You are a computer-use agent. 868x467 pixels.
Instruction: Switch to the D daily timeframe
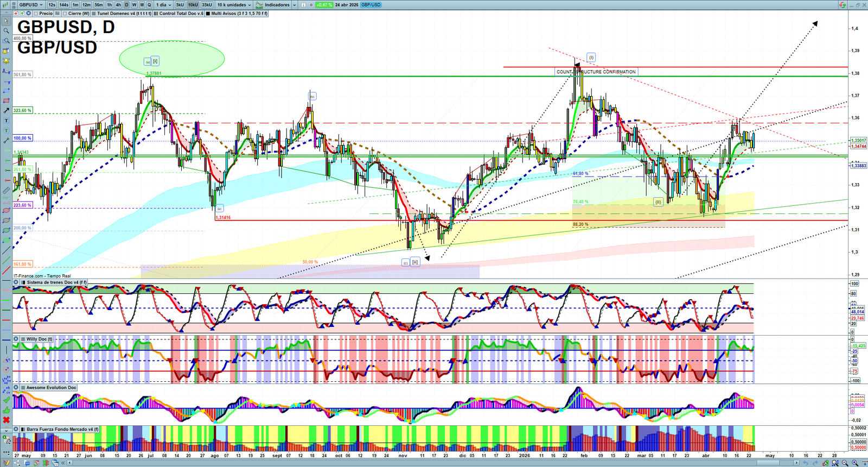tap(127, 5)
